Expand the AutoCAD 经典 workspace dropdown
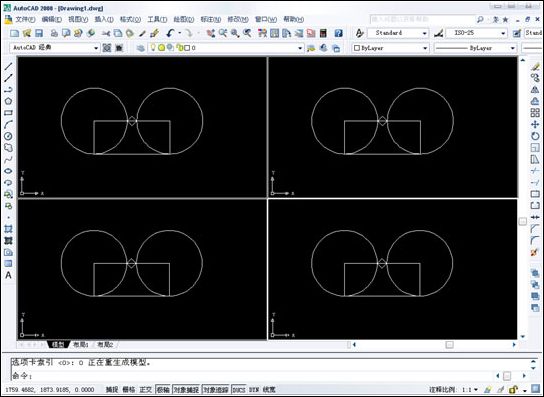Image resolution: width=544 pixels, height=397 pixels. click(x=55, y=48)
